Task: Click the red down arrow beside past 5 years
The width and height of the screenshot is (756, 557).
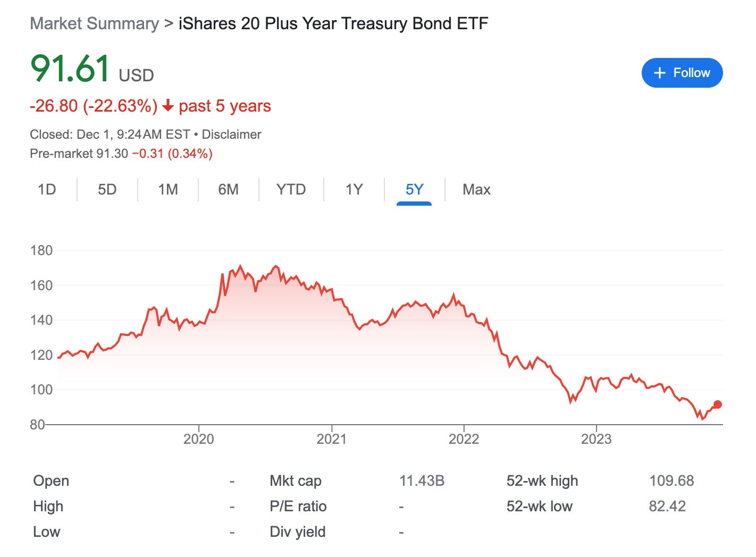Action: tap(168, 106)
